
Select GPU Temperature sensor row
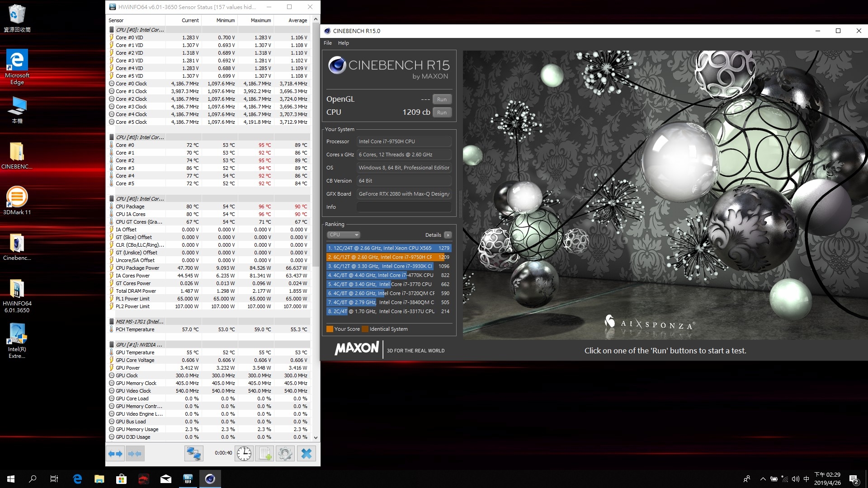pyautogui.click(x=208, y=352)
